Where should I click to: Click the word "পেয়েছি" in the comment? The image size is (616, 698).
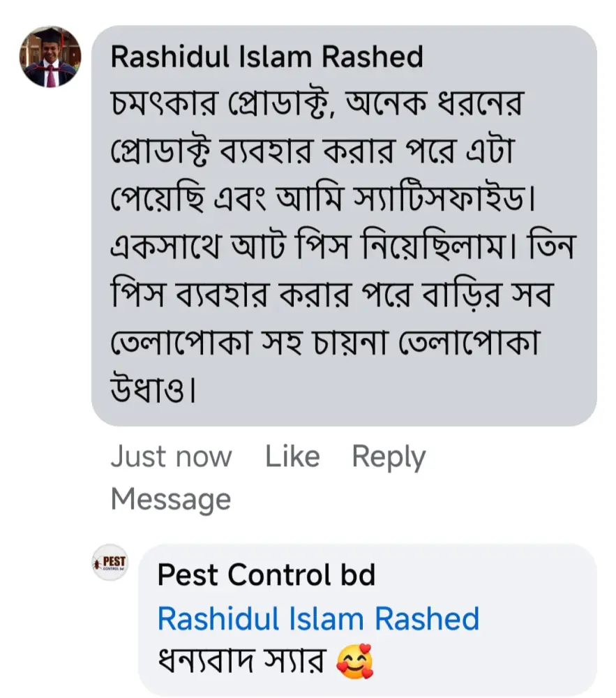(x=156, y=201)
